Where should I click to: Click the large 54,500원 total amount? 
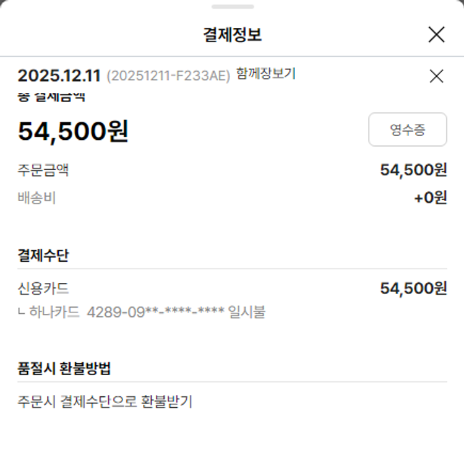[x=73, y=131]
